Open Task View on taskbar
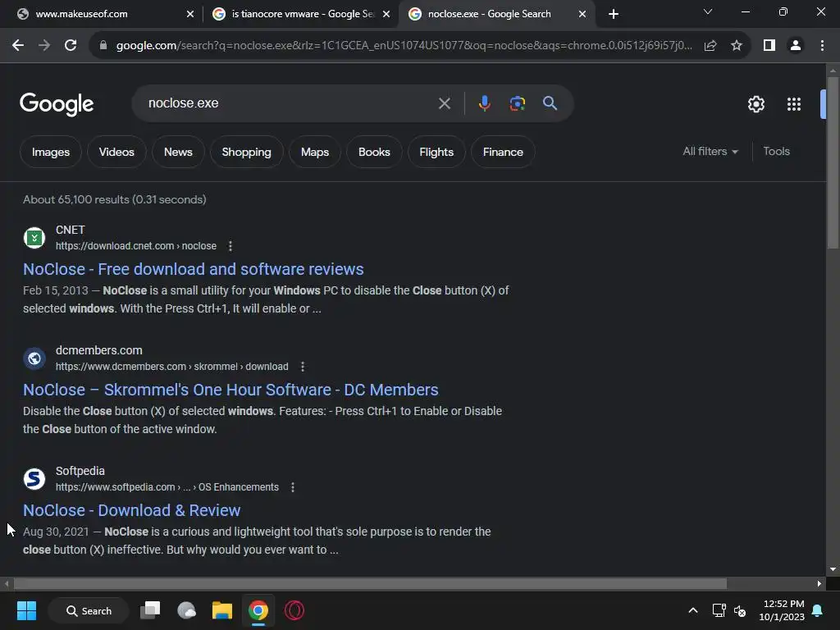This screenshot has height=630, width=840. click(151, 610)
